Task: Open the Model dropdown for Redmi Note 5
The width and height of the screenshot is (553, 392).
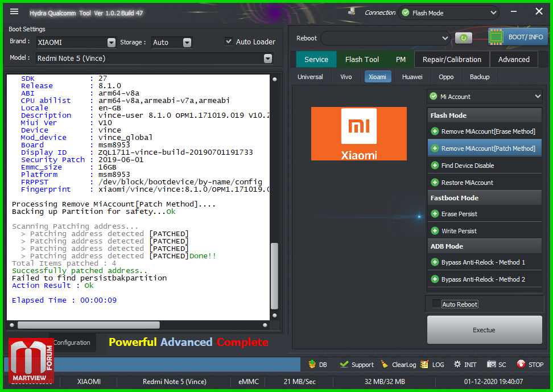Action: click(267, 59)
